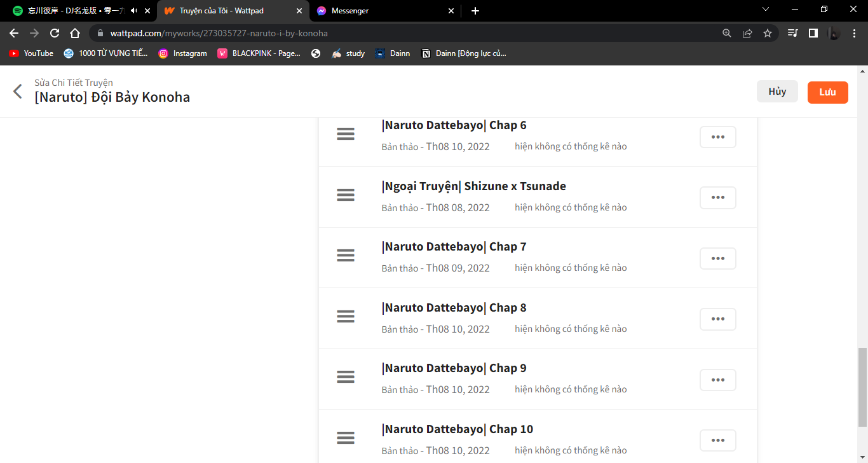Open the tab search chevron in title bar

click(766, 10)
